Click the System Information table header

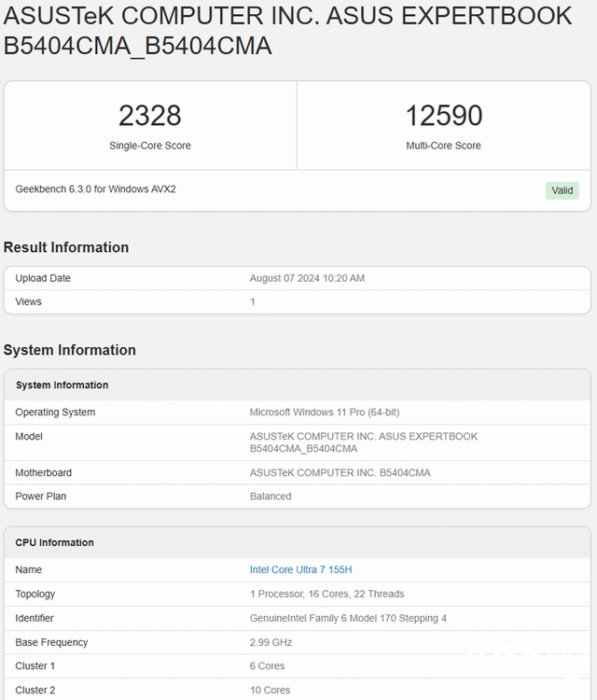(62, 385)
